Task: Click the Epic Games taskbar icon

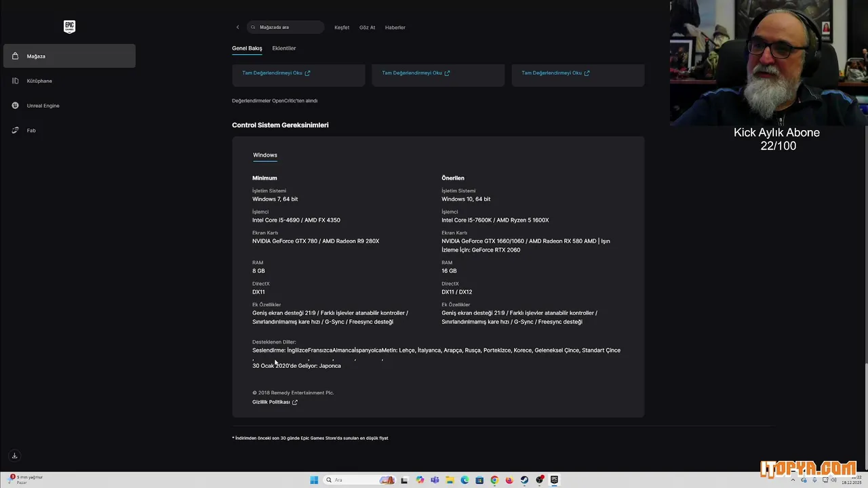Action: 554,480
